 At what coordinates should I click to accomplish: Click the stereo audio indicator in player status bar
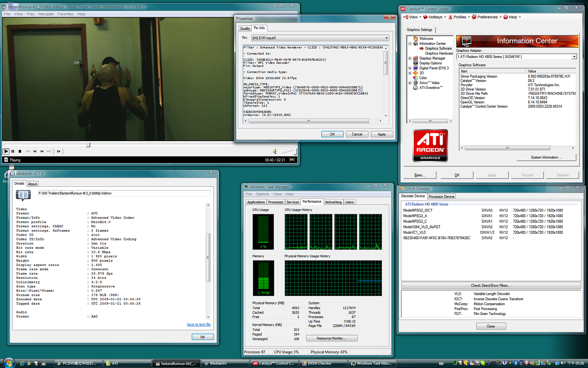click(x=292, y=159)
